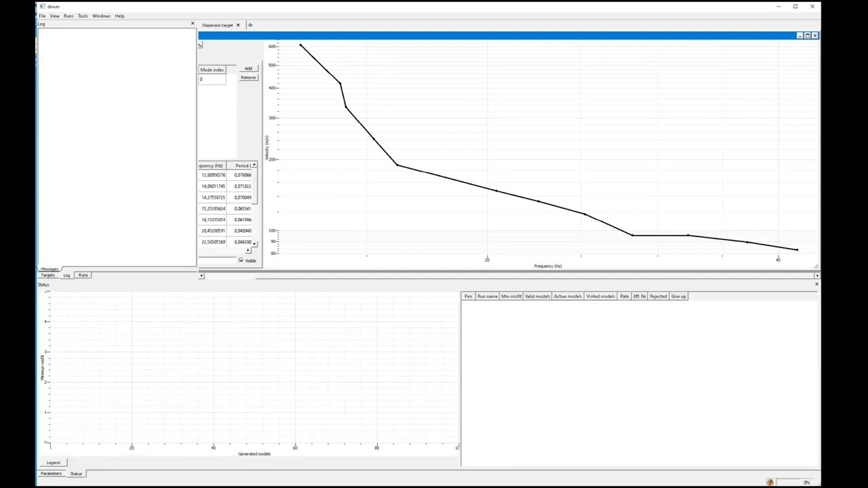Viewport: 868px width, 488px height.
Task: Close the Log panel
Action: 192,24
